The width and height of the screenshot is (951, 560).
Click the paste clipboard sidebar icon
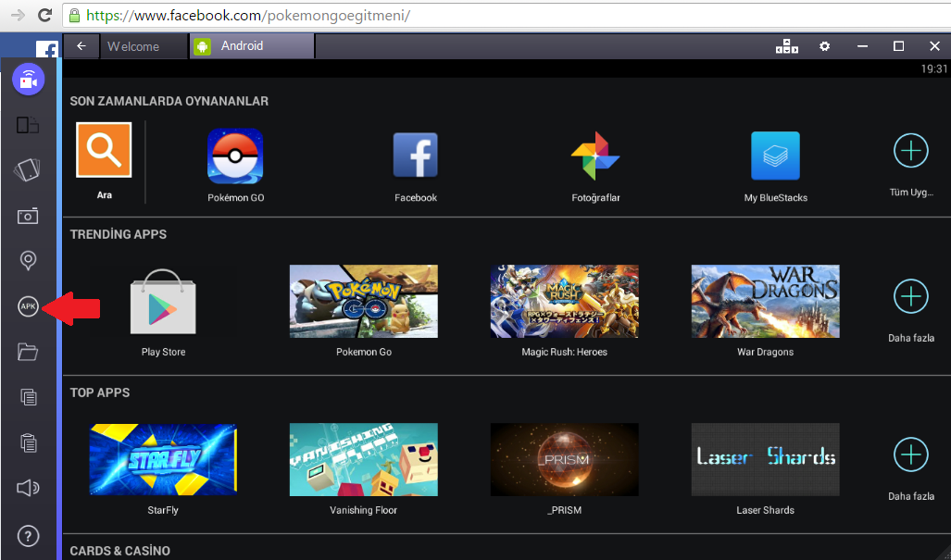click(x=29, y=442)
